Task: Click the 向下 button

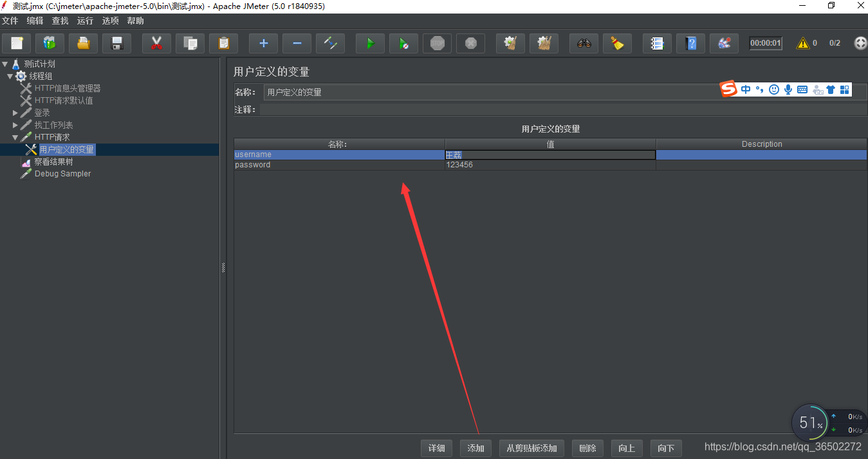Action: (x=666, y=448)
